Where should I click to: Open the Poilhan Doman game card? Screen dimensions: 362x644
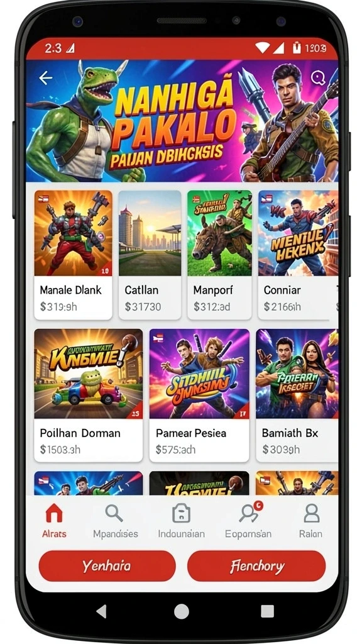[88, 395]
